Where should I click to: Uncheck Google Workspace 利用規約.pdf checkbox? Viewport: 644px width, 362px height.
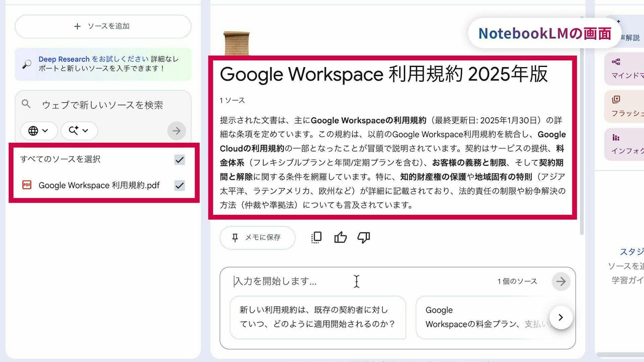coord(179,185)
